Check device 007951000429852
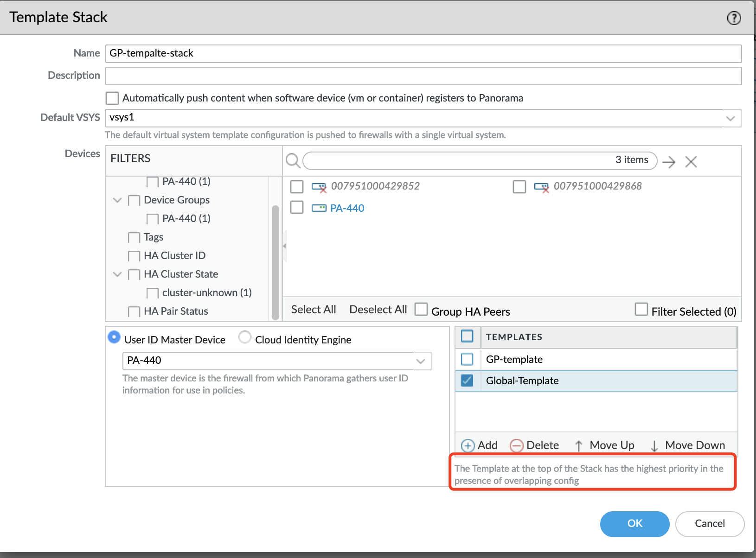The width and height of the screenshot is (756, 558). pyautogui.click(x=297, y=187)
